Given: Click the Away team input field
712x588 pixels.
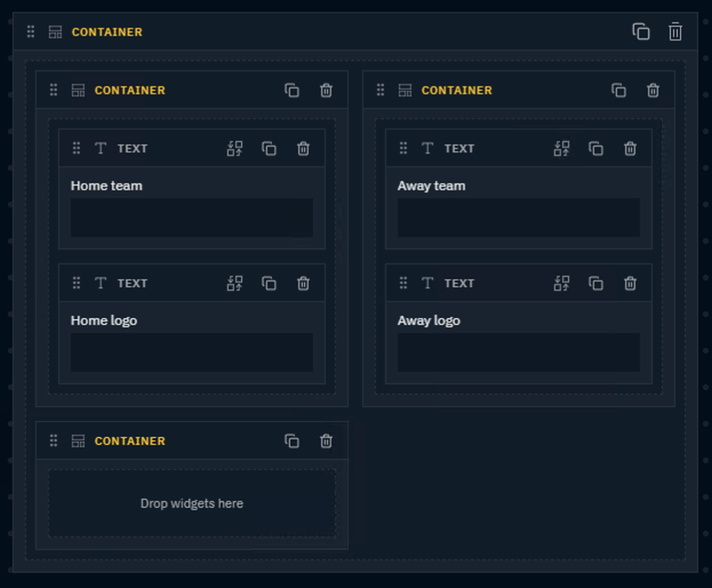Looking at the screenshot, I should (519, 217).
